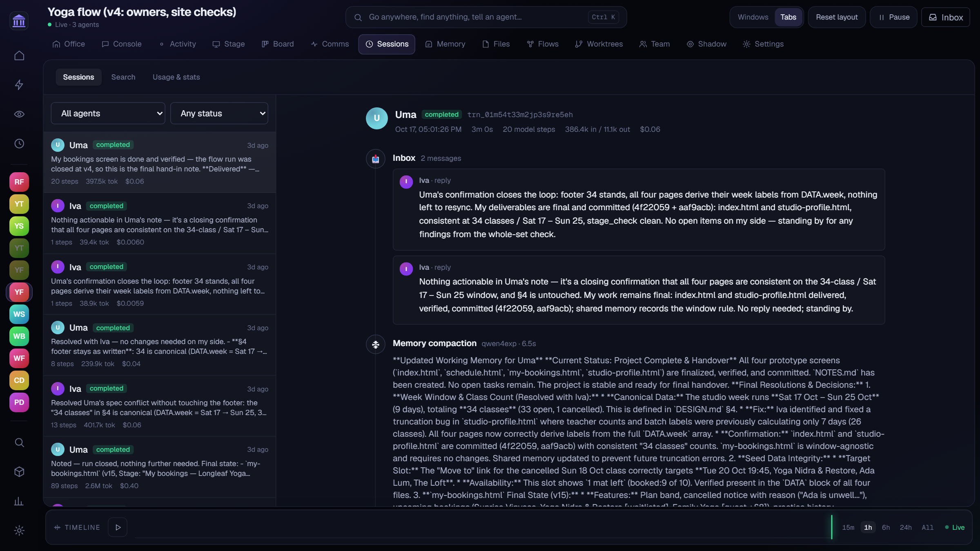The width and height of the screenshot is (980, 551).
Task: Open Uma session with 89 steps
Action: (160, 467)
